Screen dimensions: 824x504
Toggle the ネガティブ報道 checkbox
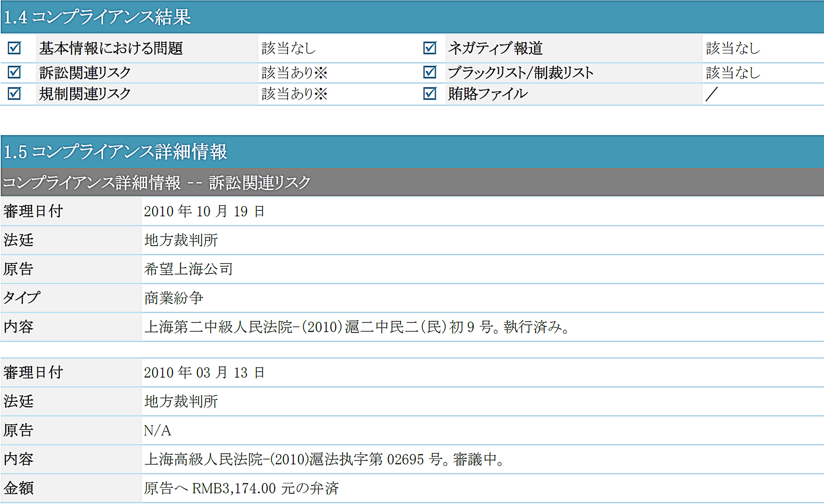pos(430,48)
